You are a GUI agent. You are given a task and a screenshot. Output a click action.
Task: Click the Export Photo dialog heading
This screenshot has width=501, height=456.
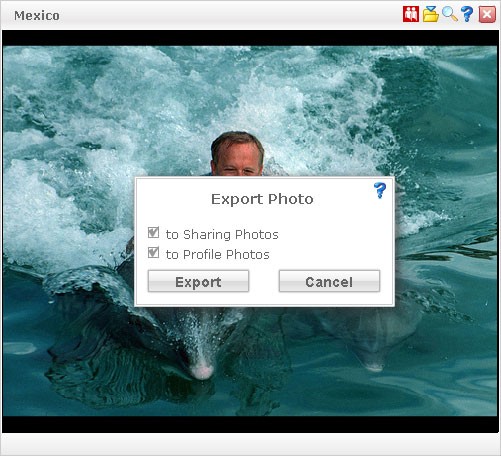pos(262,199)
